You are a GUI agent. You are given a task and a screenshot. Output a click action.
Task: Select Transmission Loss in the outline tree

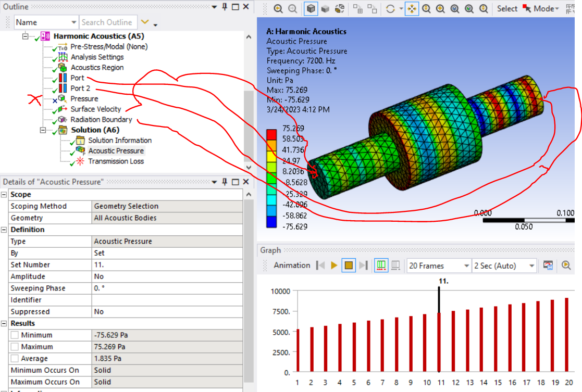[116, 161]
